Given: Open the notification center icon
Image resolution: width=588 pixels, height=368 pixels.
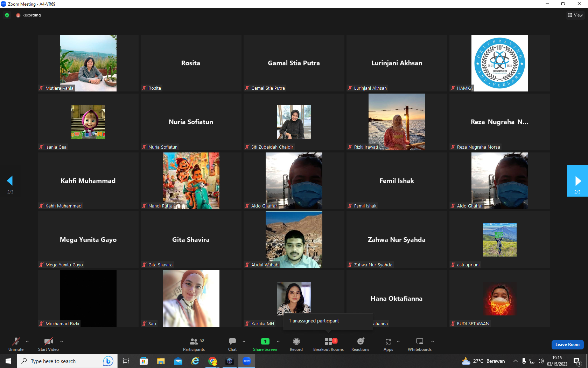Looking at the screenshot, I should [x=577, y=361].
